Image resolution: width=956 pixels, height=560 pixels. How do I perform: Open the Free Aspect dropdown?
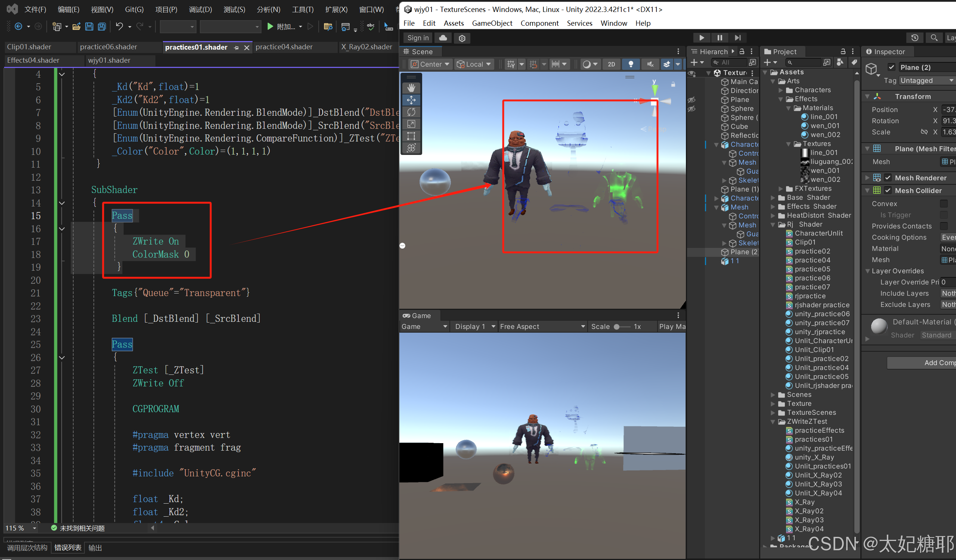coord(542,326)
